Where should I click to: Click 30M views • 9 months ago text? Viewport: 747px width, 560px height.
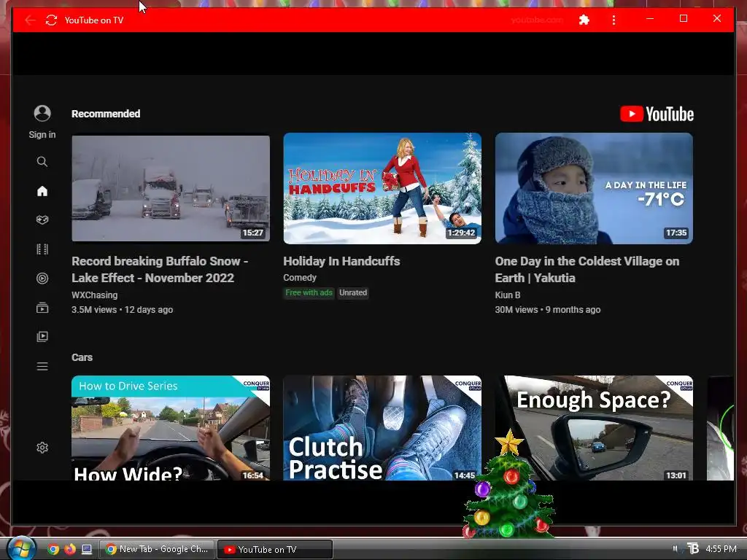(547, 309)
